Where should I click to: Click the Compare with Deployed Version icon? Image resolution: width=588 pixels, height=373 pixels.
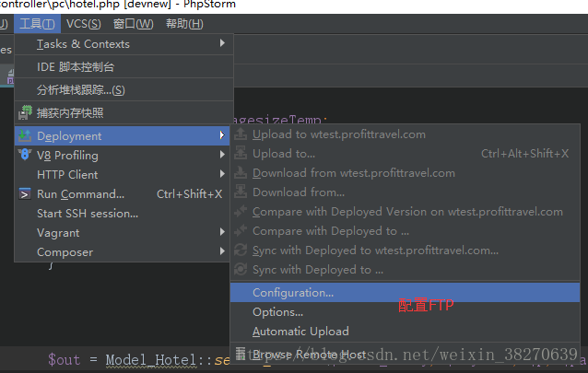pyautogui.click(x=241, y=211)
